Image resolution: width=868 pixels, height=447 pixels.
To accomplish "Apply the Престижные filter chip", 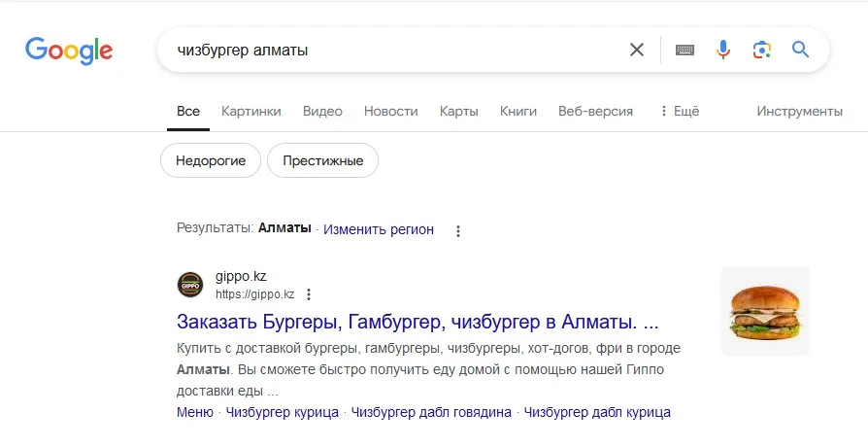I will point(322,160).
